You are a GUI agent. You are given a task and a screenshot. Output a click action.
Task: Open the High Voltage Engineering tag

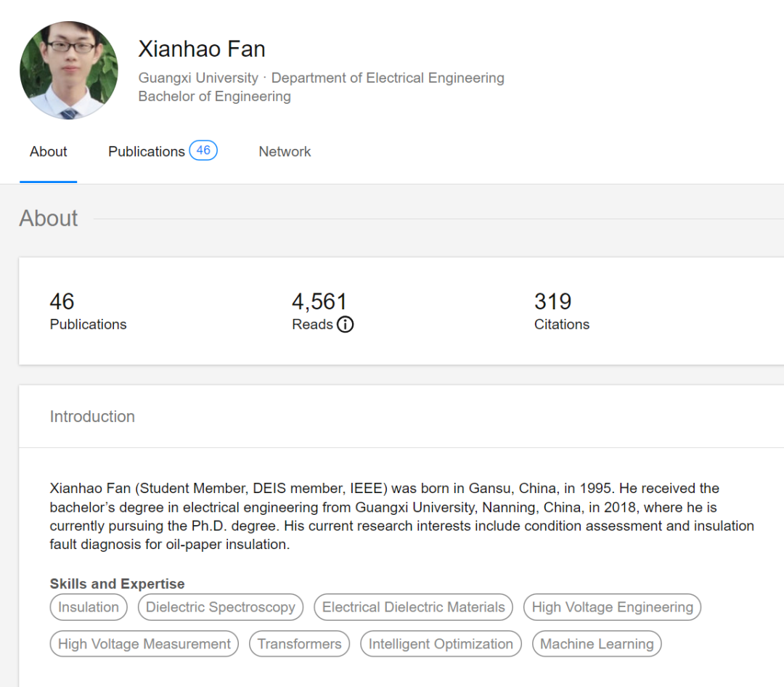coord(612,607)
